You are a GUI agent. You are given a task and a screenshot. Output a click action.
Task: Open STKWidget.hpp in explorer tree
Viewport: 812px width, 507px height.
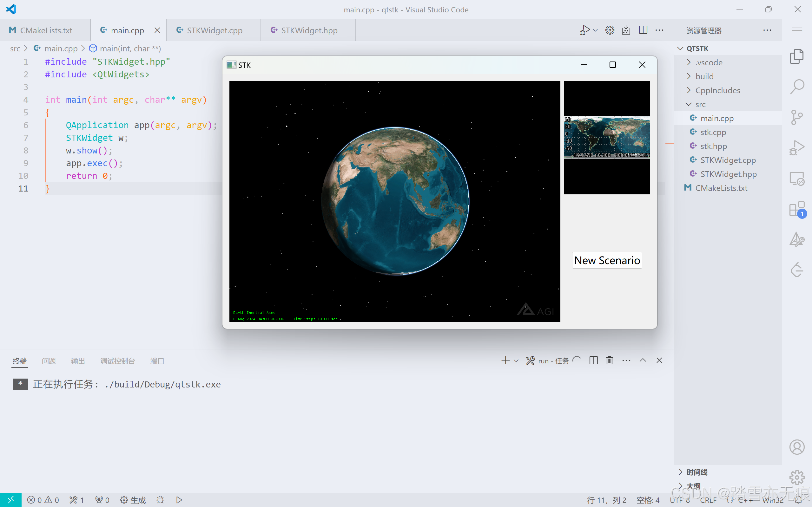coord(728,174)
